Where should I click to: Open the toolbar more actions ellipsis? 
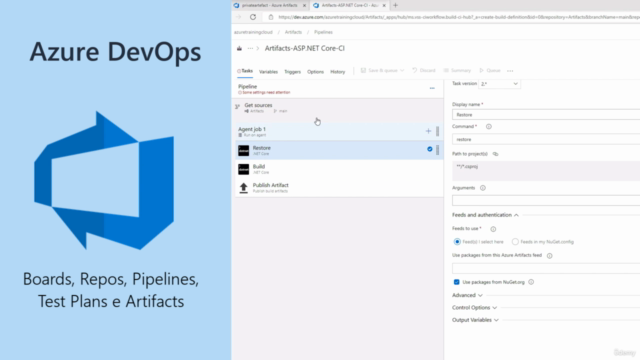point(510,71)
